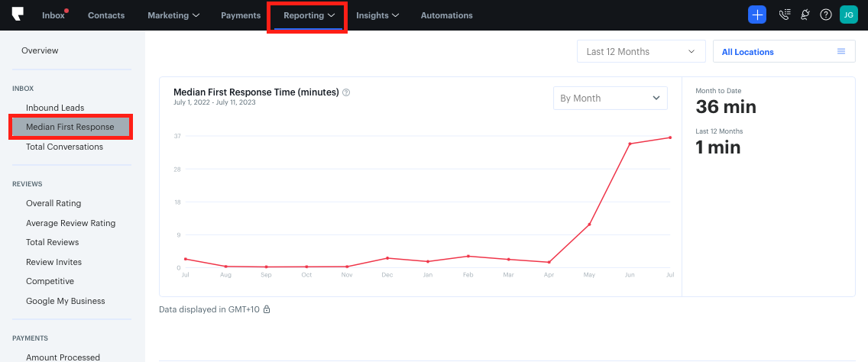Open the Automations page
The image size is (868, 362).
[446, 15]
